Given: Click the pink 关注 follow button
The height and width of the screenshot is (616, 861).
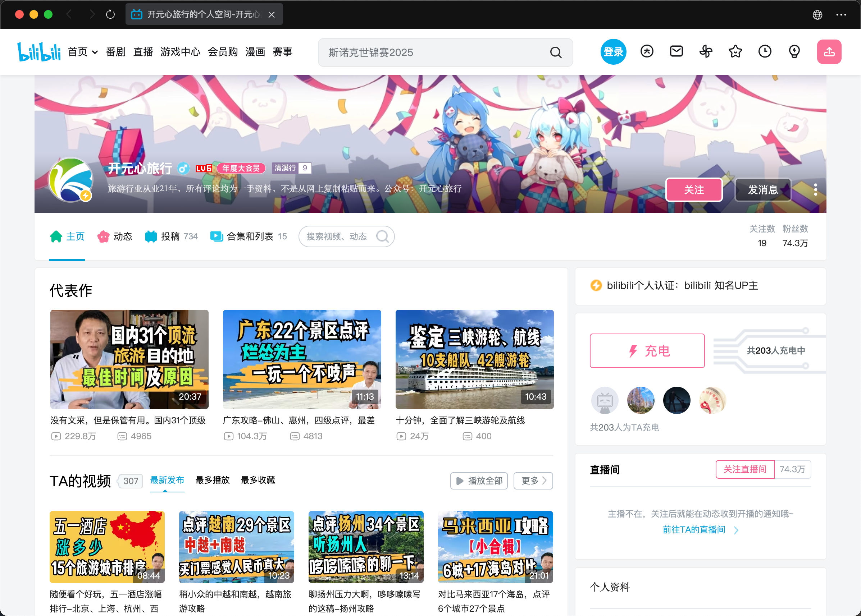Looking at the screenshot, I should coord(693,190).
